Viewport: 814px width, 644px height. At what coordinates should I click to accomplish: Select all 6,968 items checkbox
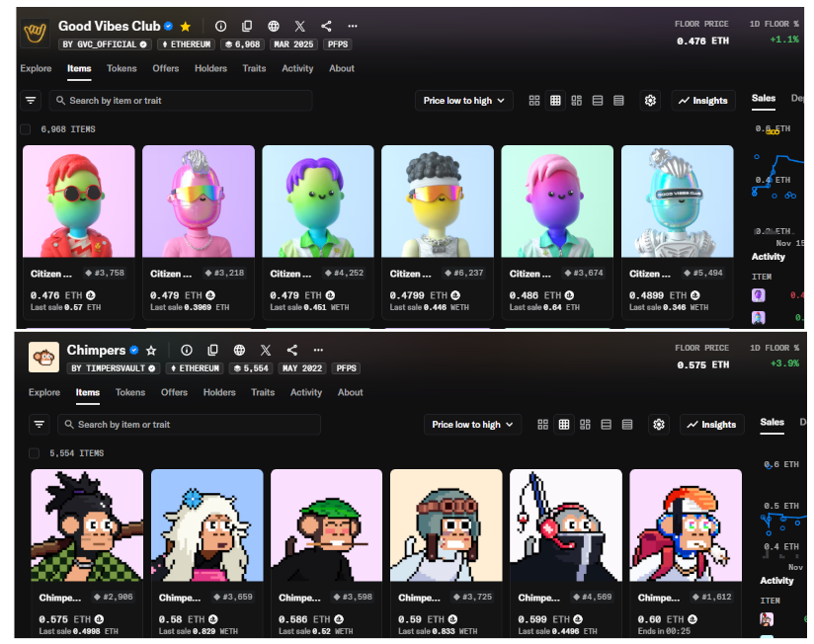coord(26,129)
